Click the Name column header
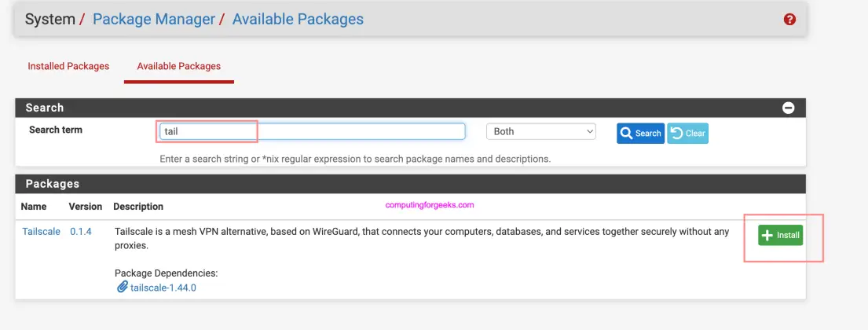The height and width of the screenshot is (330, 868). (34, 207)
